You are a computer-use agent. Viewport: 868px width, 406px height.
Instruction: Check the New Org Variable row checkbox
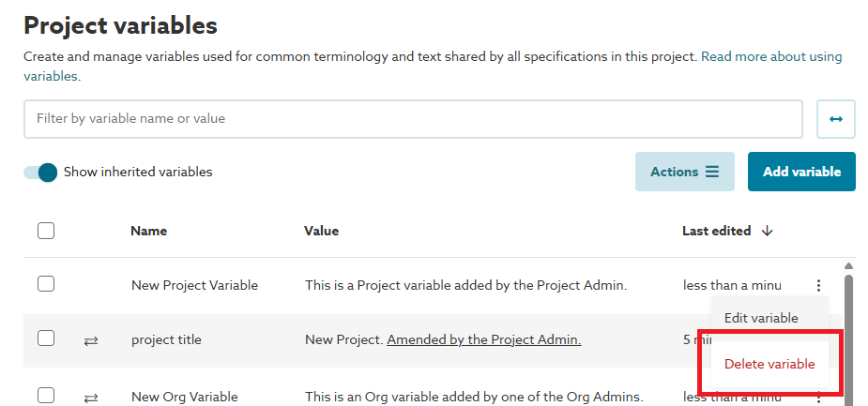[x=46, y=396]
